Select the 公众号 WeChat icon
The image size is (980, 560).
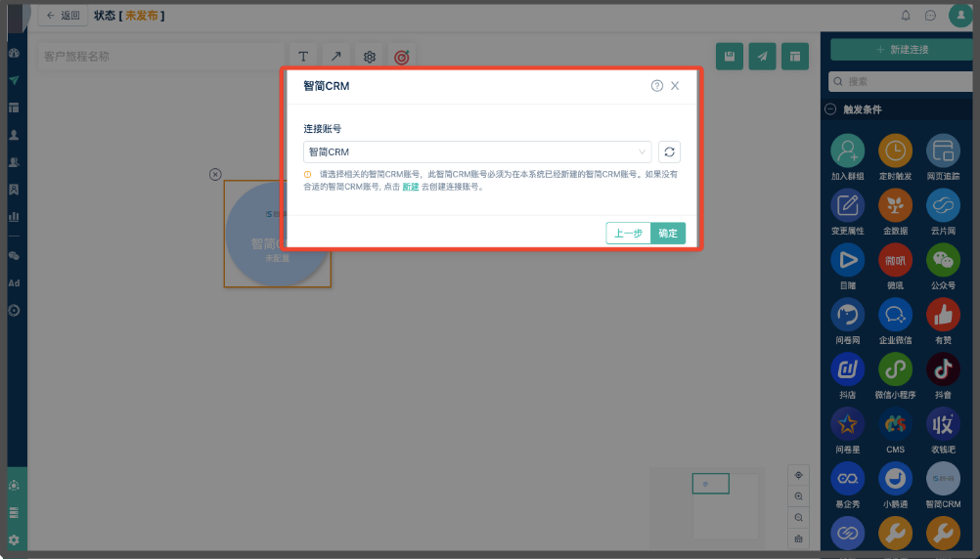click(x=943, y=260)
